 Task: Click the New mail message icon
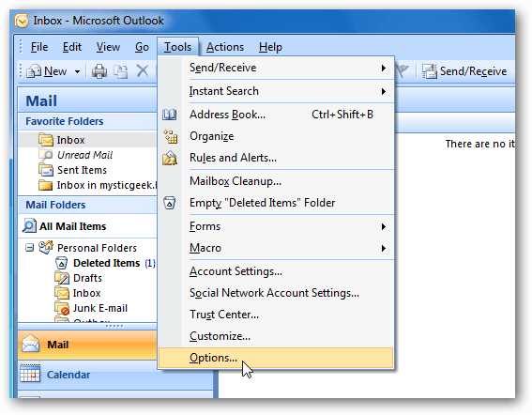[x=34, y=71]
